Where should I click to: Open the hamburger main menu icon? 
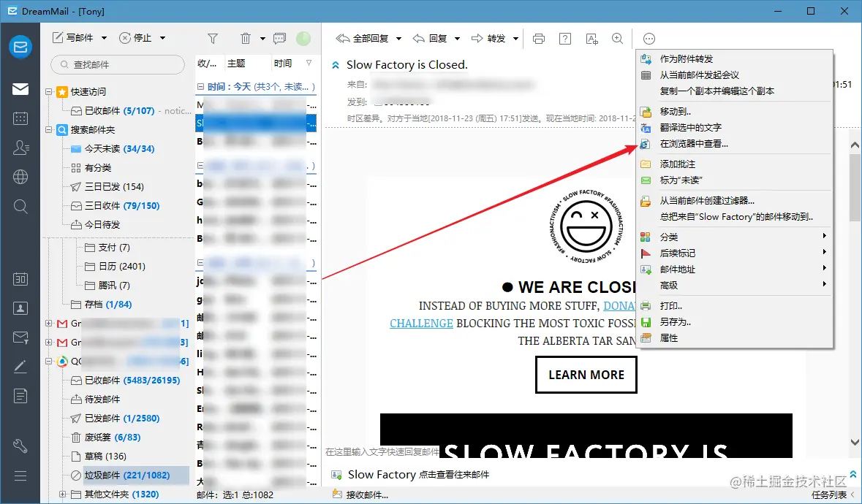pos(20,476)
